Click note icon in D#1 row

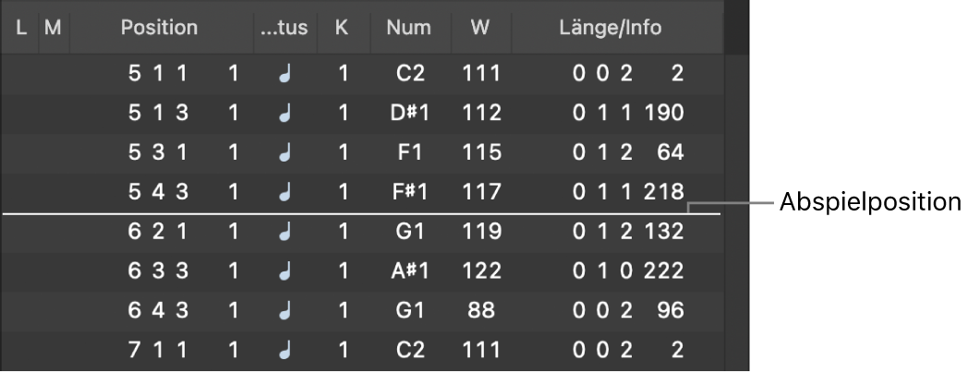point(285,114)
